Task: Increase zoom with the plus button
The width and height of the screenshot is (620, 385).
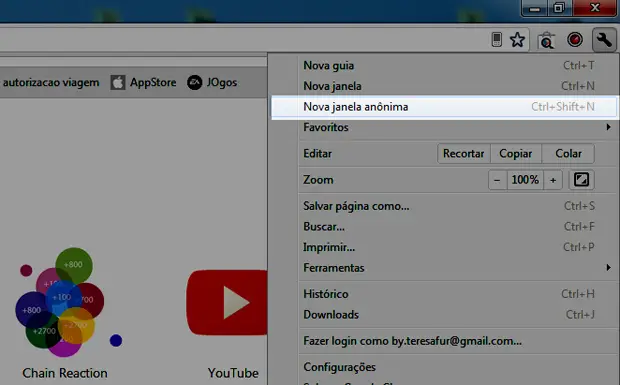Action: pos(553,180)
